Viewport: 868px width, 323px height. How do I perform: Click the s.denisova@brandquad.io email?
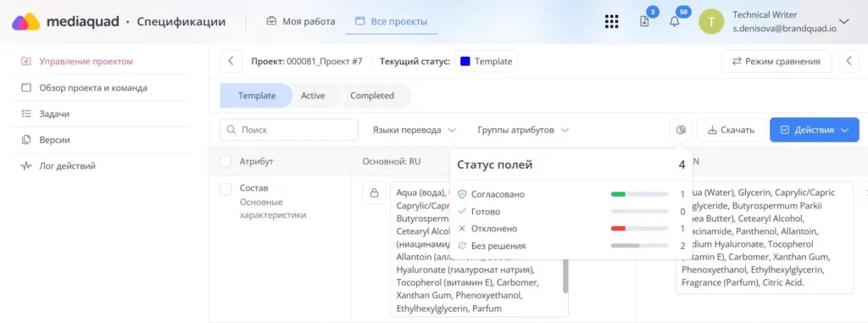784,28
